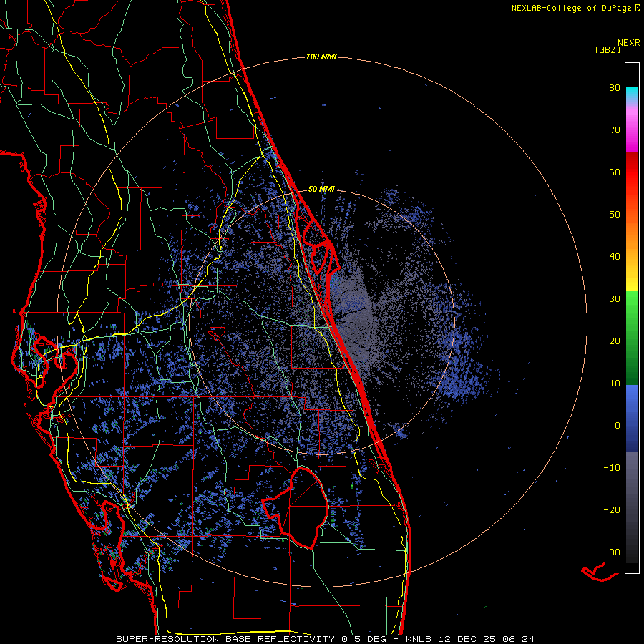
Task: Click the 80 dBZ legend value
Action: tap(615, 88)
